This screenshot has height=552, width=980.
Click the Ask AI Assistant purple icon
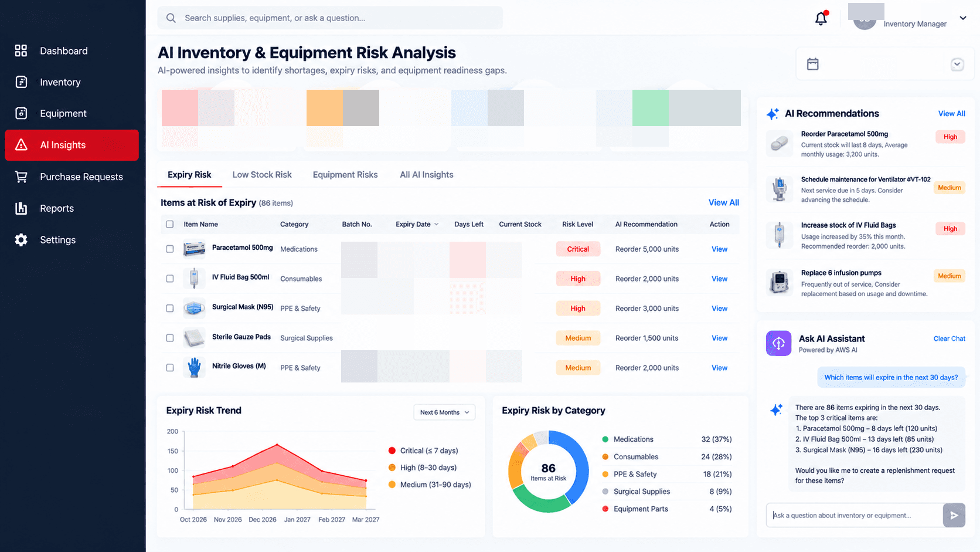[778, 343]
